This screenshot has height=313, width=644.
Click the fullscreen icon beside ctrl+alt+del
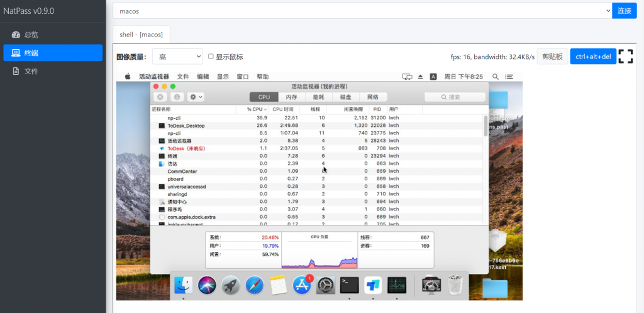point(625,57)
